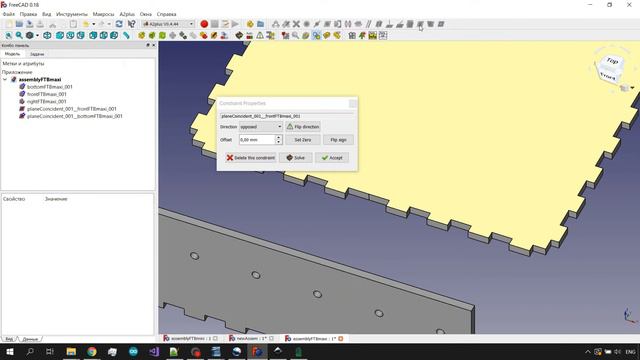The image size is (640, 360).
Task: Open the workbench selector A2plus dropdown
Action: (x=169, y=24)
